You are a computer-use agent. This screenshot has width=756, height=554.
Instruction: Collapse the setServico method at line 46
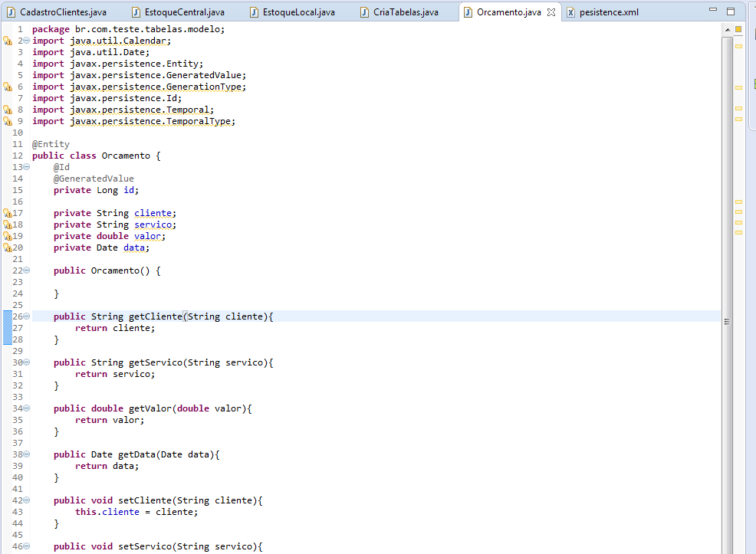coord(27,546)
